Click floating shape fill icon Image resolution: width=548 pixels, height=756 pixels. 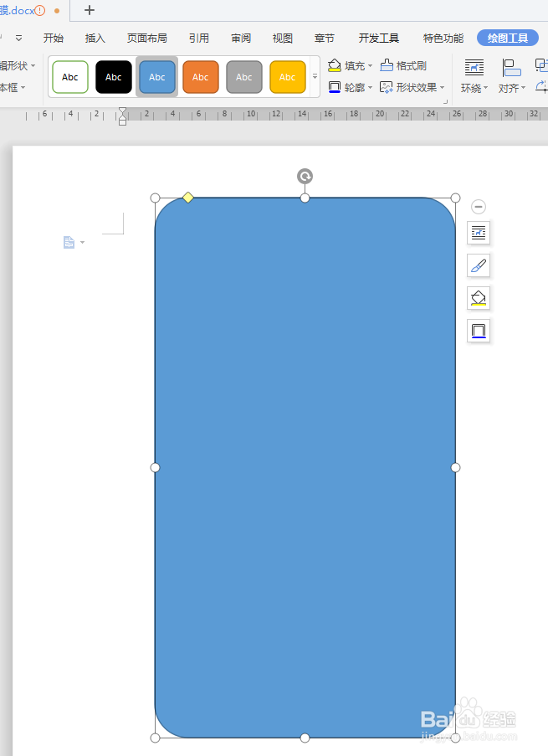coord(479,298)
